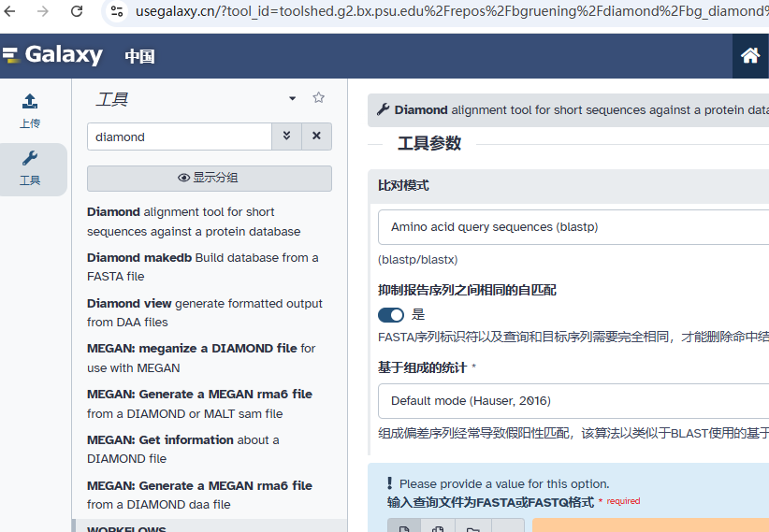The width and height of the screenshot is (769, 532).
Task: Click the (blastp/blastx) help text
Action: coord(418,260)
